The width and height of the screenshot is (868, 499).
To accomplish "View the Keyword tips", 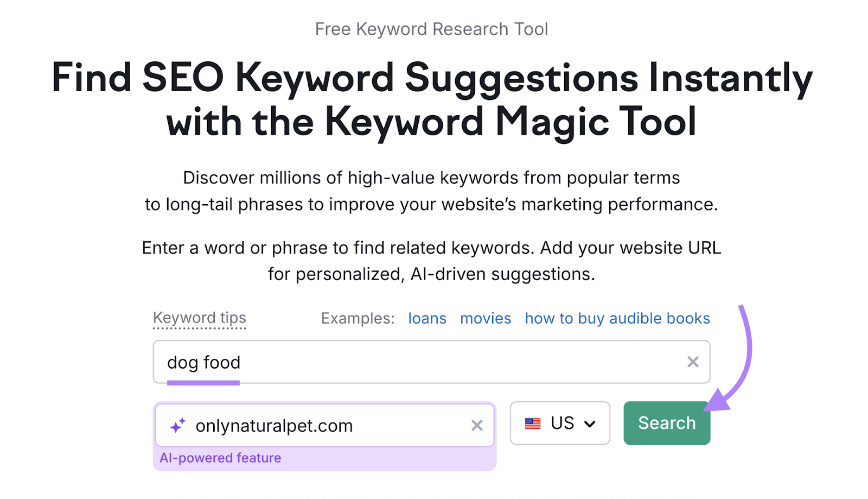I will click(x=199, y=318).
